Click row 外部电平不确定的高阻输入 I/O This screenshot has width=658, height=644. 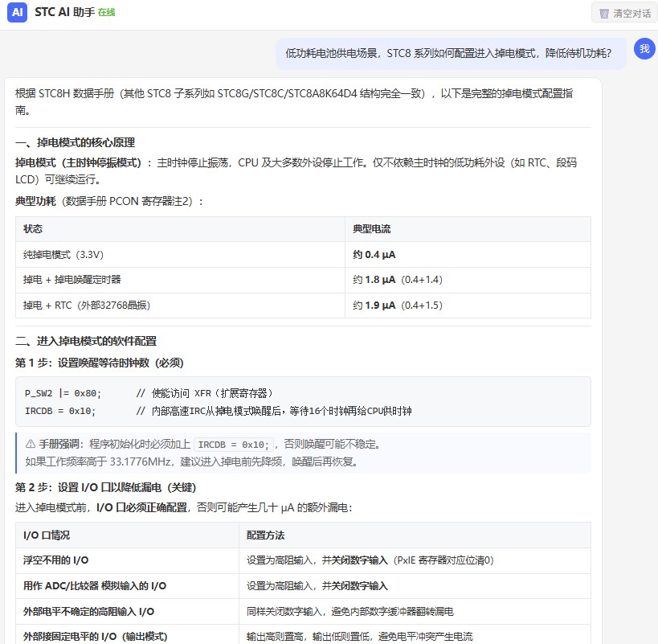pos(303,612)
